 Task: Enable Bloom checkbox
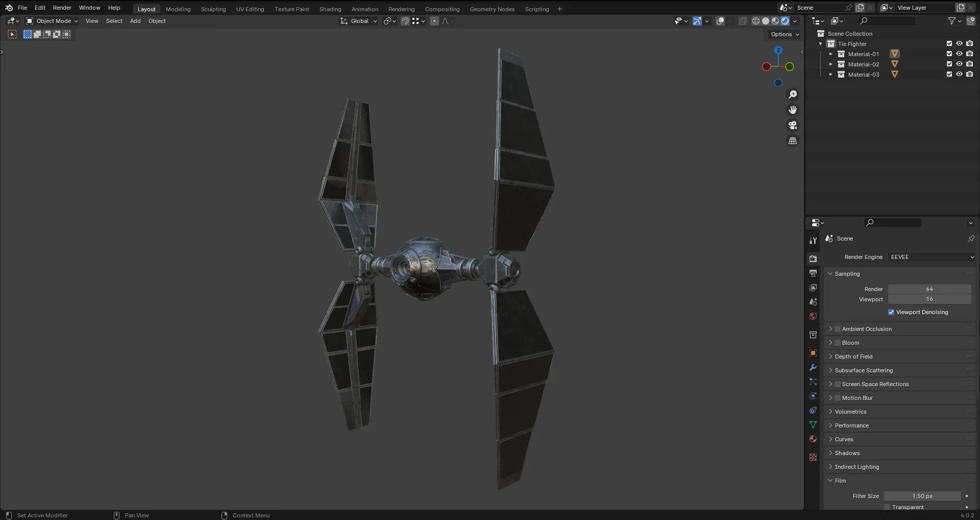pyautogui.click(x=838, y=343)
